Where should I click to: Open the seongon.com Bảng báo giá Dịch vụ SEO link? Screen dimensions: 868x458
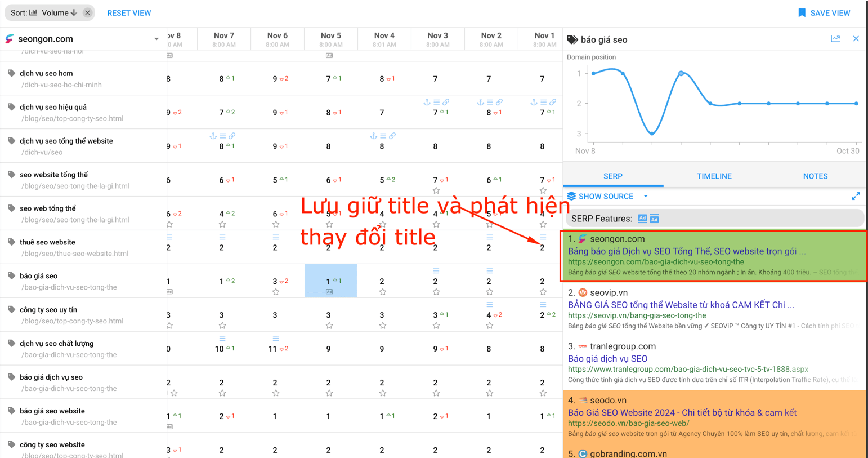(x=687, y=251)
